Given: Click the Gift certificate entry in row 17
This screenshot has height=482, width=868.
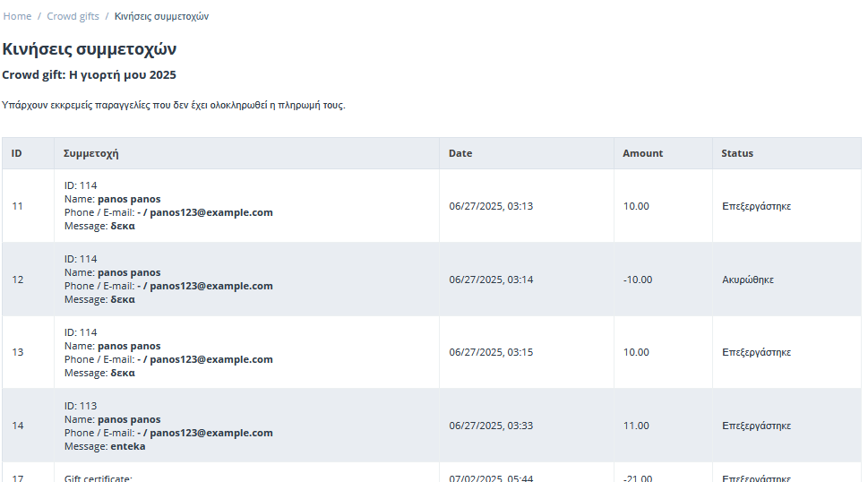Looking at the screenshot, I should click(x=98, y=478).
